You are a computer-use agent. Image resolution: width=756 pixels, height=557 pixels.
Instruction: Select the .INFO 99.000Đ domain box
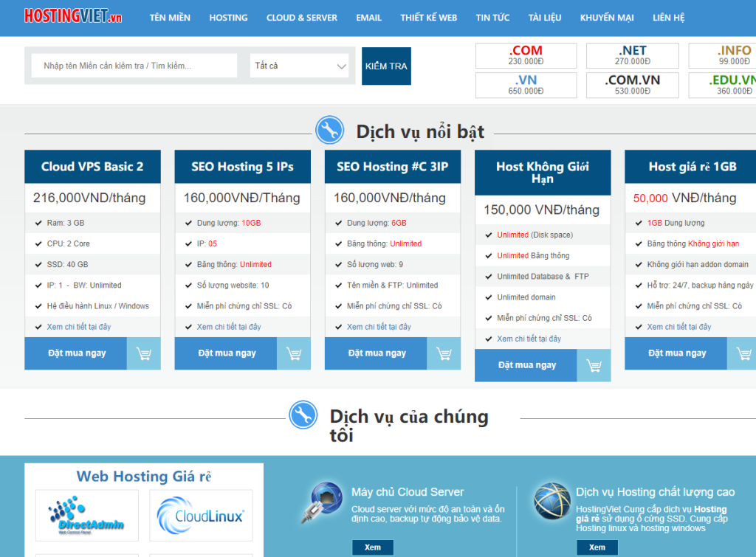722,55
